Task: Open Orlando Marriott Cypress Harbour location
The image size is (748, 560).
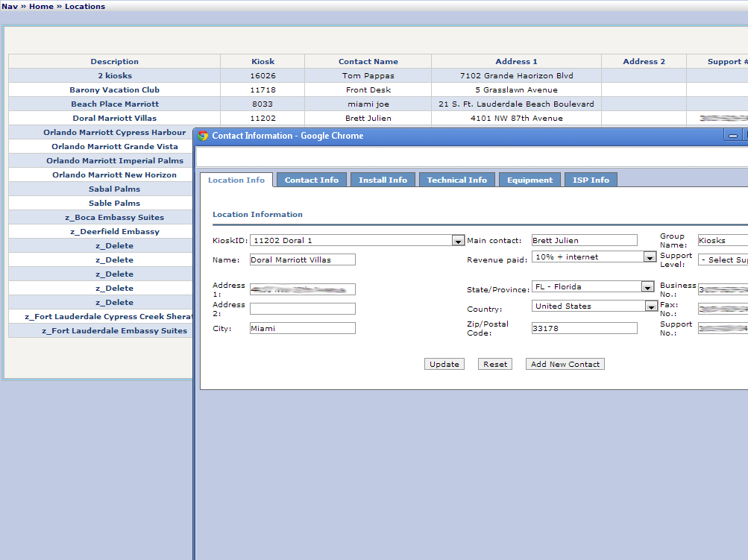Action: 115,132
